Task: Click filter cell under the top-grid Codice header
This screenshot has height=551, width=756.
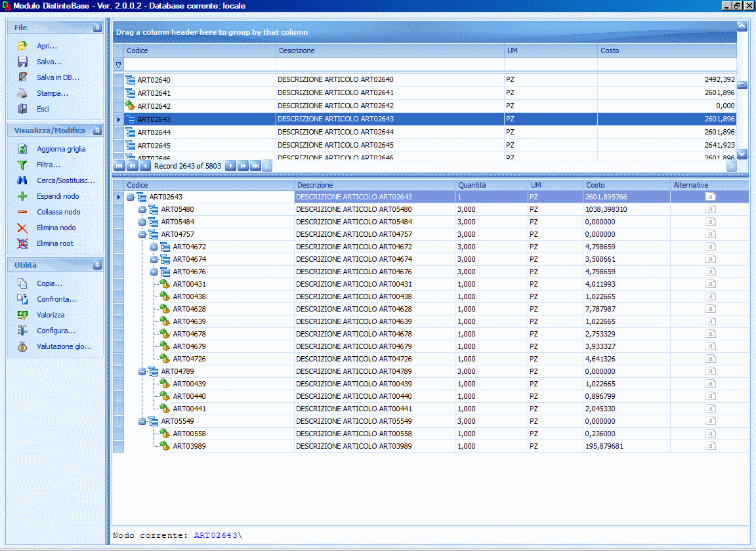Action: click(x=199, y=64)
